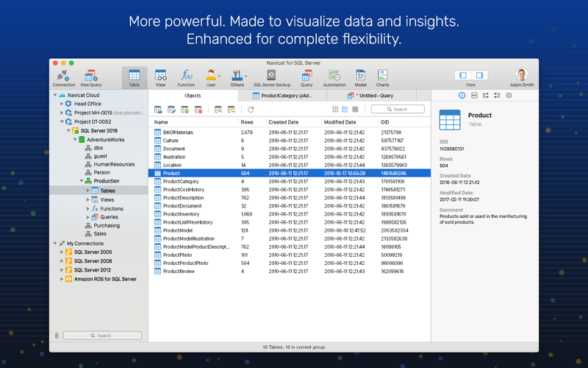Switch to list view mode
The image size is (588, 368).
(x=345, y=109)
